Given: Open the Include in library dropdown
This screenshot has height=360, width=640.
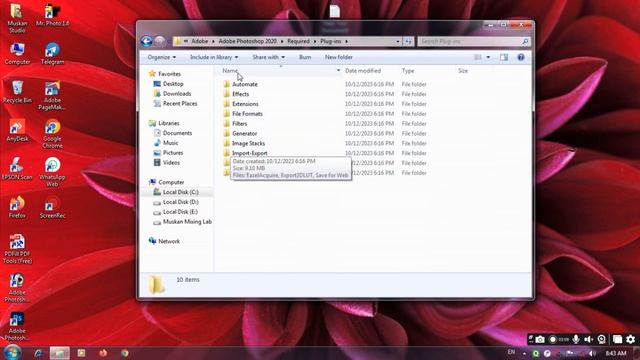Looking at the screenshot, I should click(x=214, y=57).
